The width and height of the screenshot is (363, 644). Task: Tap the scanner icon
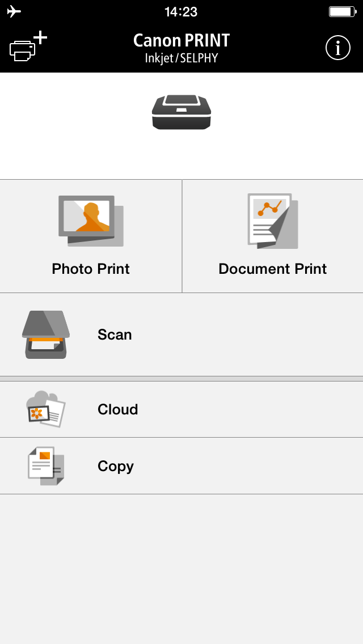(45, 334)
